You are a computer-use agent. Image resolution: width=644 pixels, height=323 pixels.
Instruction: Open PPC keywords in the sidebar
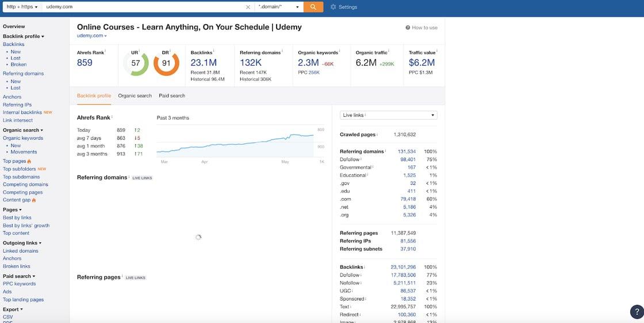(x=20, y=284)
